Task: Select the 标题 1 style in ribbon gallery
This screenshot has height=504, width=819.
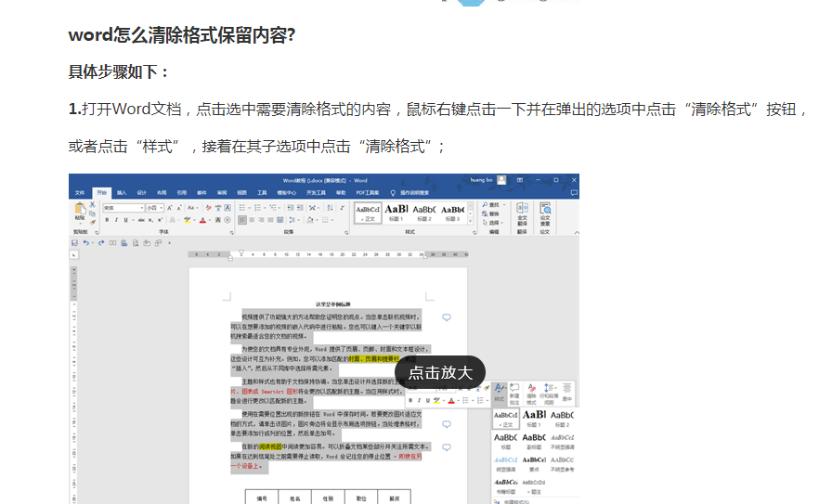Action: (x=396, y=213)
